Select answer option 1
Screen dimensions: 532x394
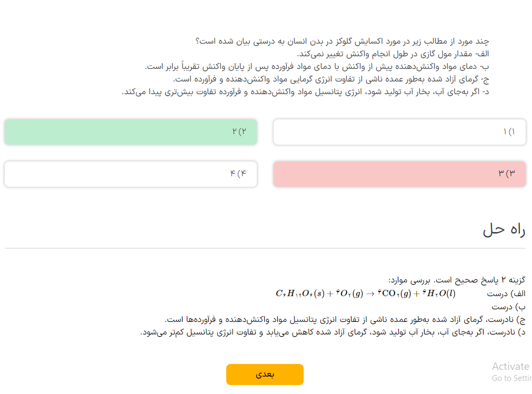[399, 132]
